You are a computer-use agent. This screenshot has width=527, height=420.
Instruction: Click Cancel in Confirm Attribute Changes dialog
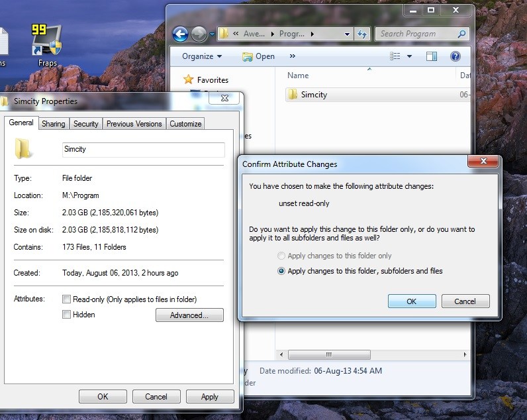465,301
